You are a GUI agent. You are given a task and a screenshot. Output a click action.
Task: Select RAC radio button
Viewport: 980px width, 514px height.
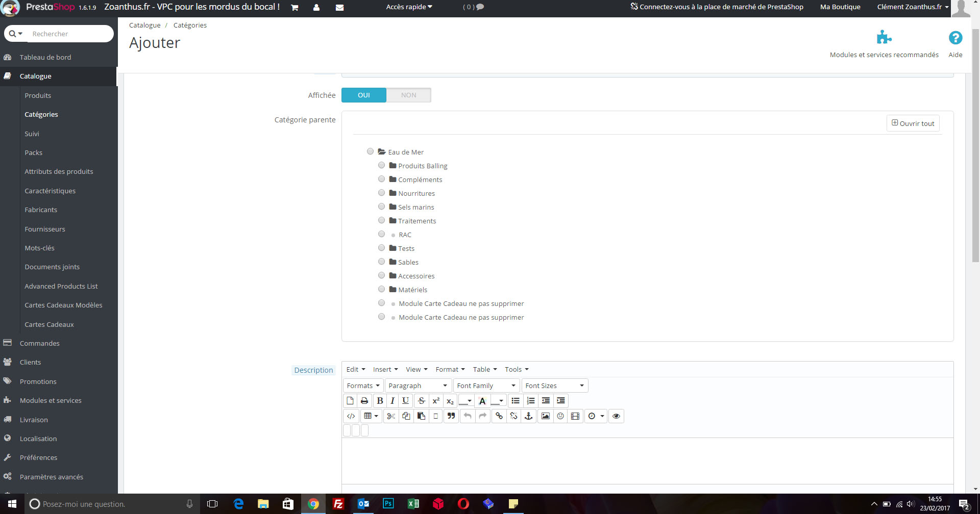coord(381,234)
